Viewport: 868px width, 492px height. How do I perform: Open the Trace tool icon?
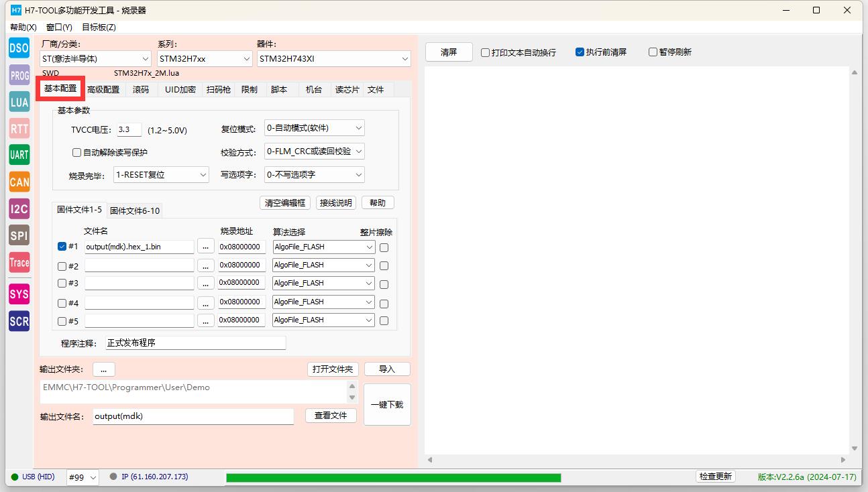coord(19,262)
